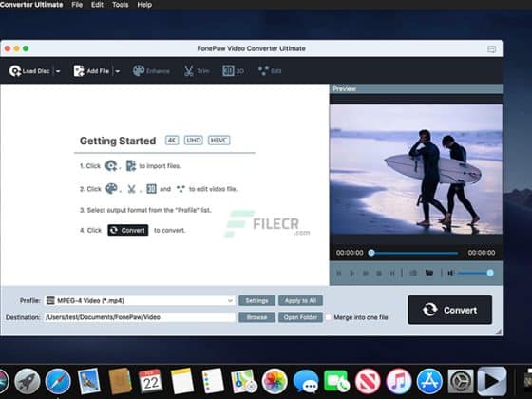Click the preview Play button

pos(352,274)
